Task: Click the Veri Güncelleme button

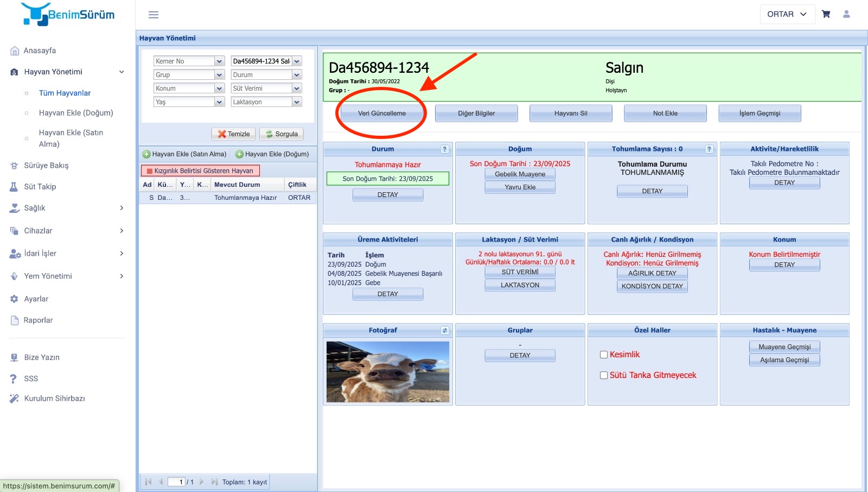Action: click(382, 113)
